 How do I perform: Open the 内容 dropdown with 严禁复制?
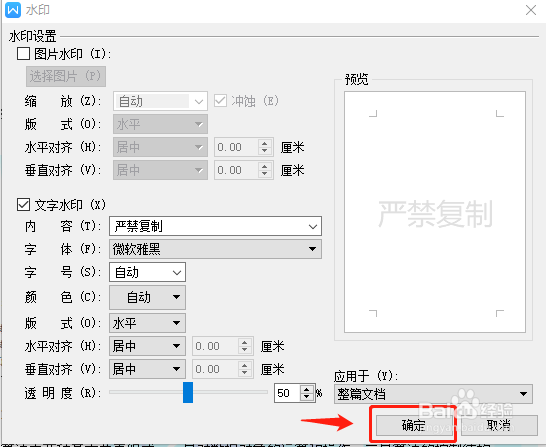click(x=215, y=226)
